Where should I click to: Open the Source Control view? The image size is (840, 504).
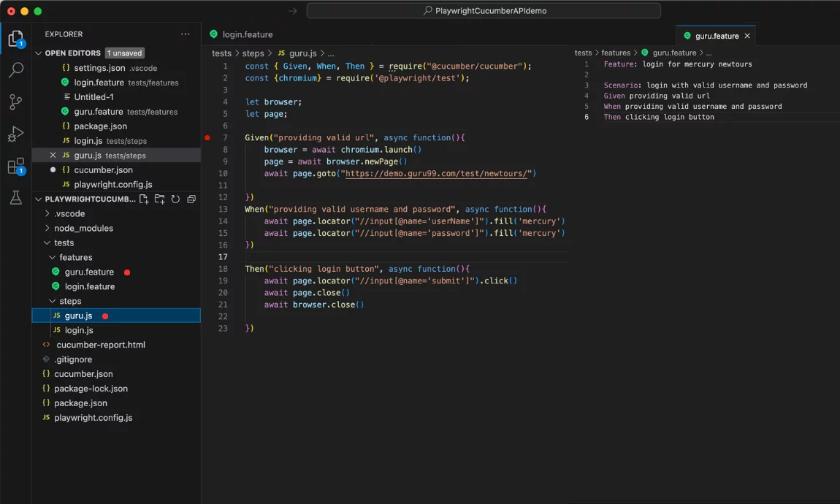coord(15,102)
